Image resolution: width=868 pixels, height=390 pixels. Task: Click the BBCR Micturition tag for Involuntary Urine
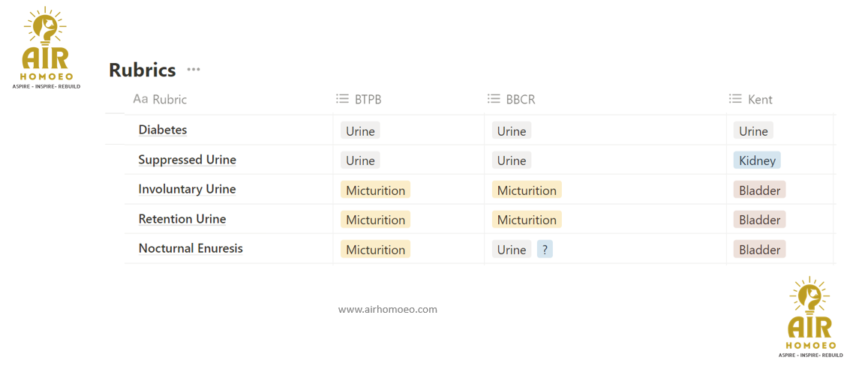tap(527, 190)
